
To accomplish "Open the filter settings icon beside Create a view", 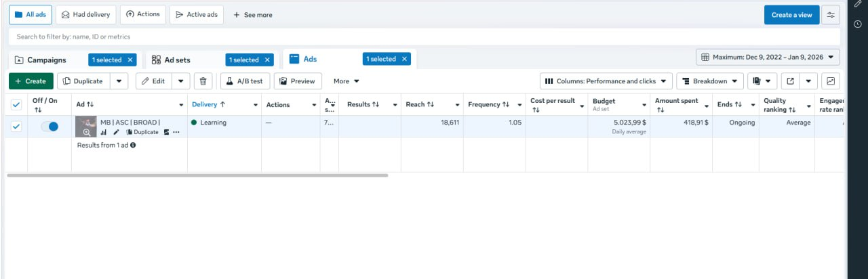I will (830, 15).
